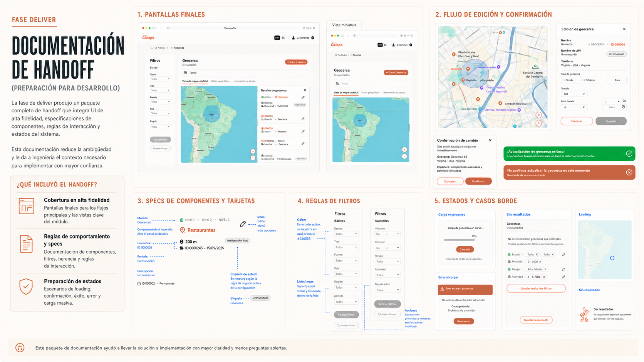Screen dimensions: 644x362
Task: Switch to the Datos geográficos tab in Vista miniatura
Action: click(x=371, y=93)
